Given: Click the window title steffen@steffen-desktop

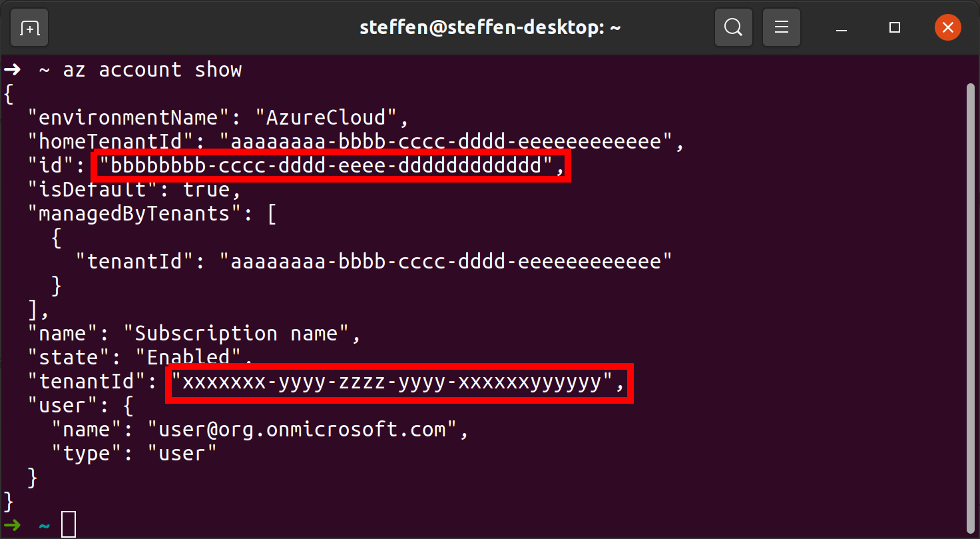Looking at the screenshot, I should tap(490, 28).
